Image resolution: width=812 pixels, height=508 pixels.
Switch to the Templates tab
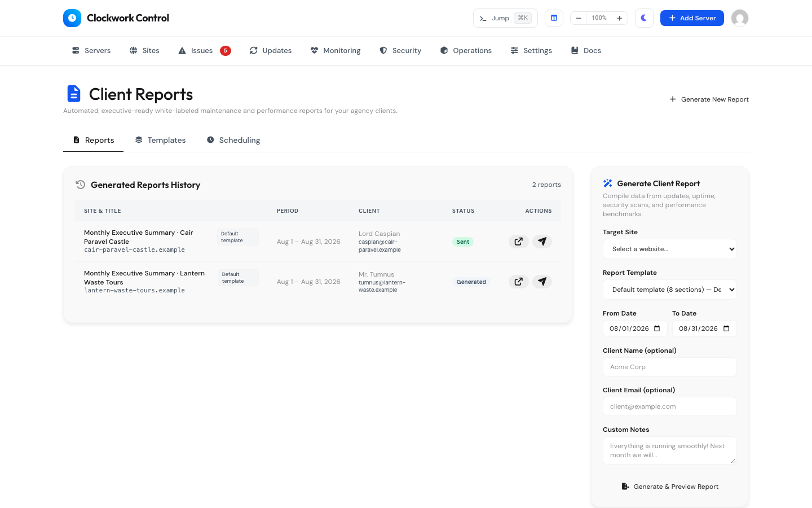(160, 140)
